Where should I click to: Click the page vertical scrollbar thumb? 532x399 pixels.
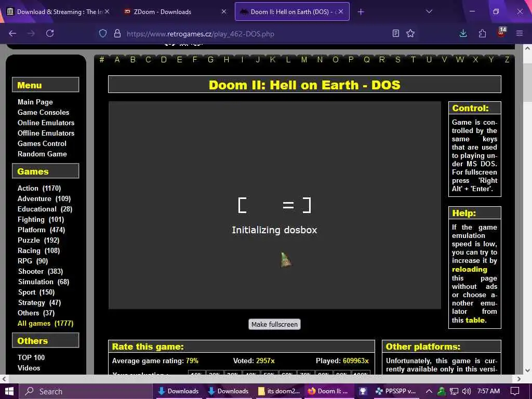point(527,82)
